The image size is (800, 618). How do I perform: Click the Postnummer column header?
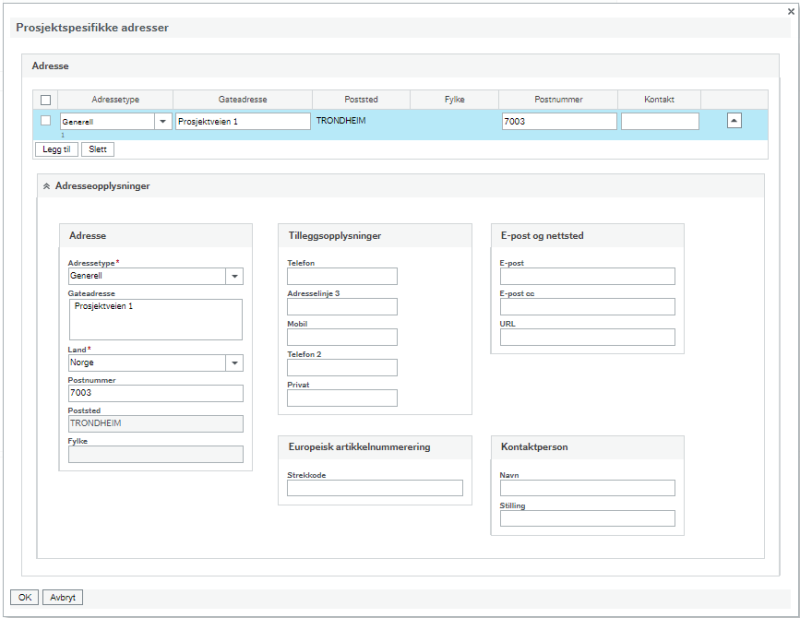pos(559,100)
